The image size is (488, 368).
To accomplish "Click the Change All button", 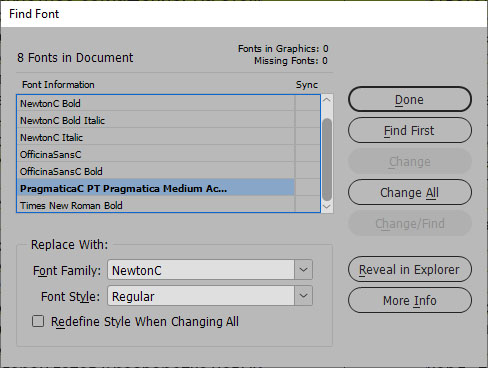I will (x=410, y=192).
